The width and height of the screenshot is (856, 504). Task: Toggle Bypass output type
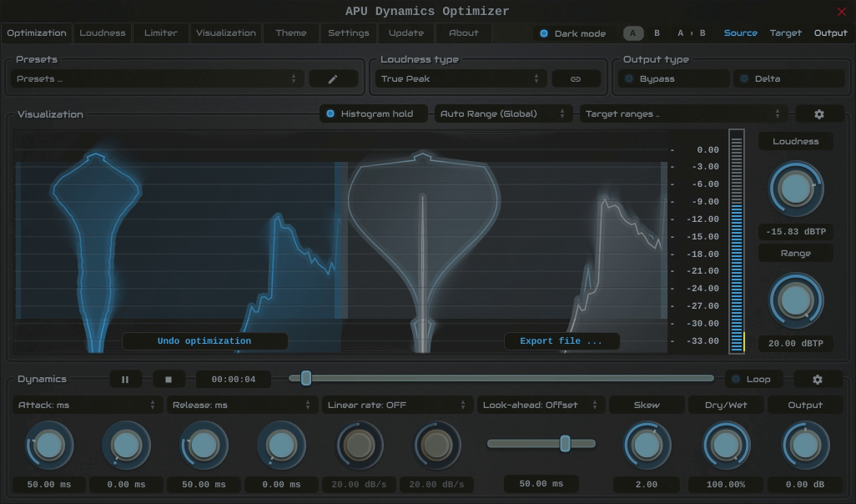tap(673, 79)
